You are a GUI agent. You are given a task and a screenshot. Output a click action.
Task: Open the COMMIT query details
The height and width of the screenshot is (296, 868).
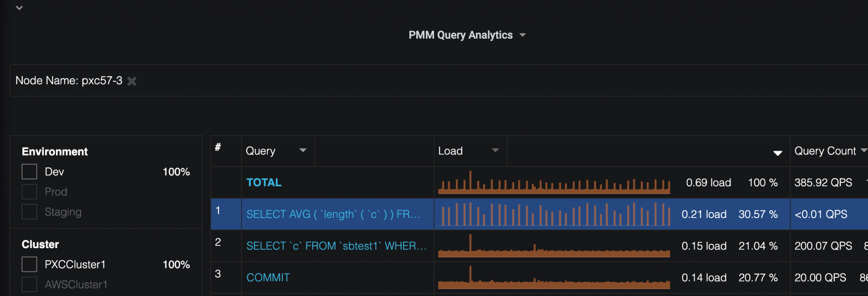pyautogui.click(x=268, y=278)
